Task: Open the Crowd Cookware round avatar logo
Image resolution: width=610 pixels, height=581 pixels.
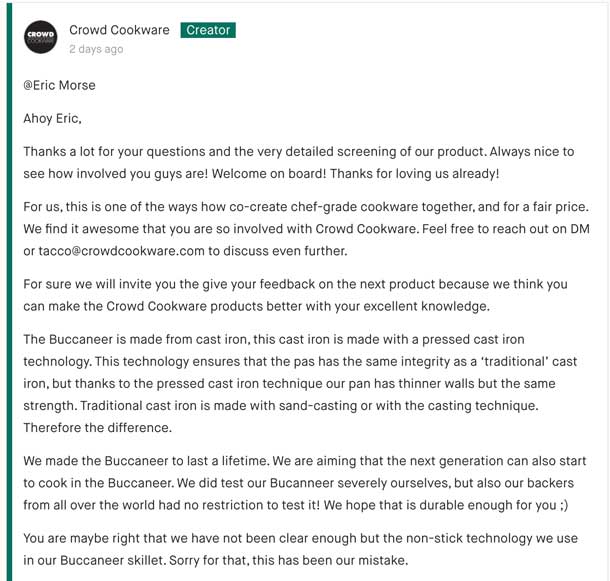Action: [40, 37]
